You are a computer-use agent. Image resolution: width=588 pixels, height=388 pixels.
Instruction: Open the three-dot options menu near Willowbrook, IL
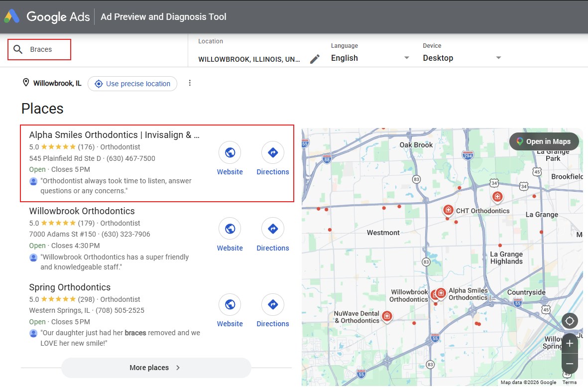pyautogui.click(x=190, y=83)
